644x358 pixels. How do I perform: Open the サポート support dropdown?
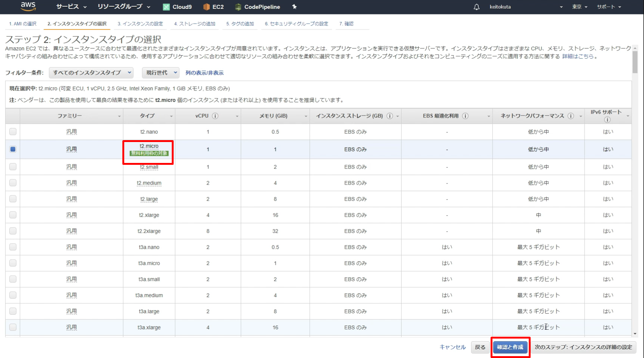pos(609,7)
